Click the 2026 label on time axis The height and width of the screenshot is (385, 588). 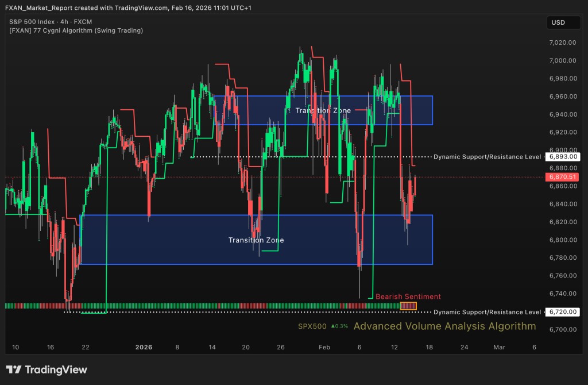(x=144, y=347)
